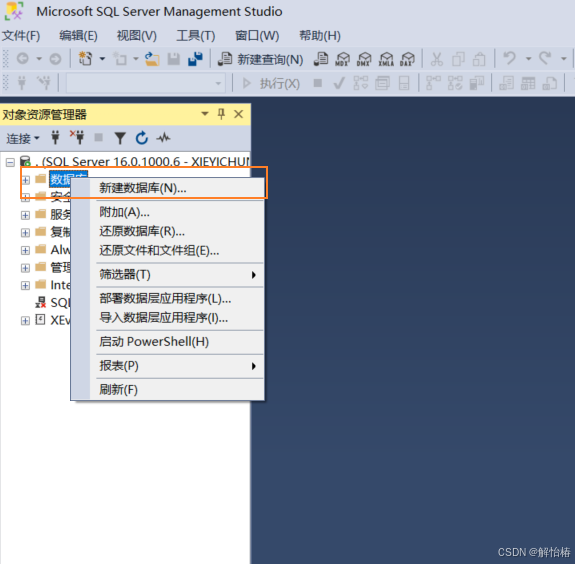Click the Copy icon in toolbar
The height and width of the screenshot is (564, 575).
point(458,59)
